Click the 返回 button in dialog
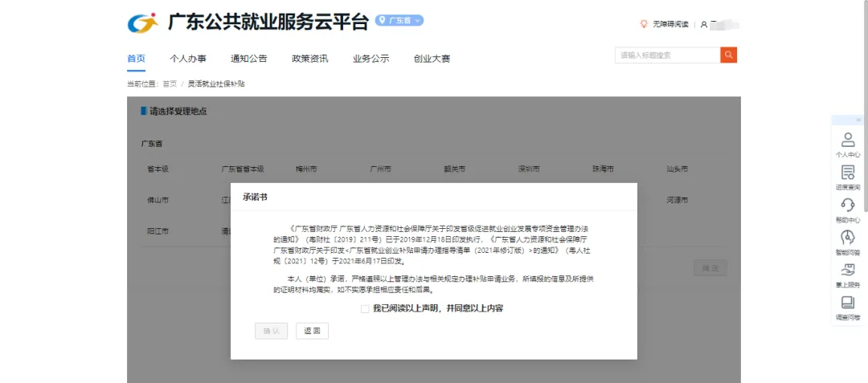 tap(312, 331)
